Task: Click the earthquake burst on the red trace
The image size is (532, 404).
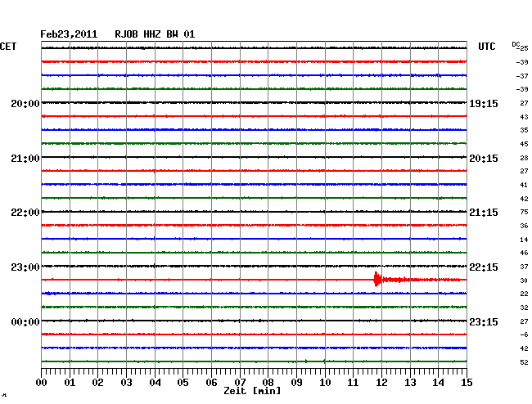Action: pyautogui.click(x=377, y=279)
